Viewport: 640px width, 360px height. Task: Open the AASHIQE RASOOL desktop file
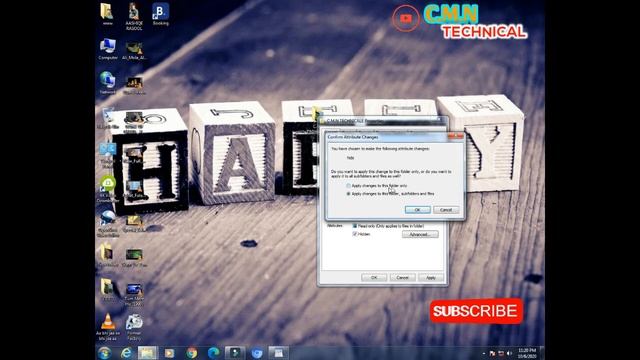coord(134,16)
